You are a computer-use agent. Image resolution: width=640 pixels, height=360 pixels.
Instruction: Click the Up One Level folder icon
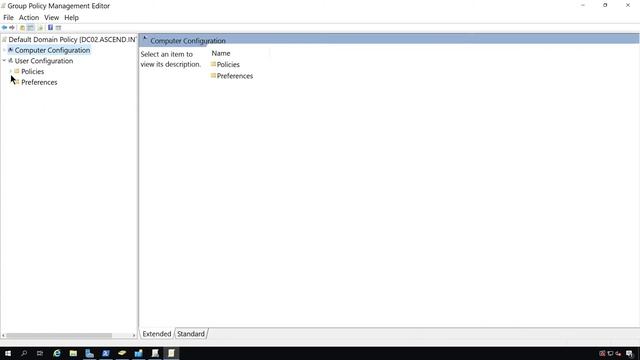click(x=22, y=28)
